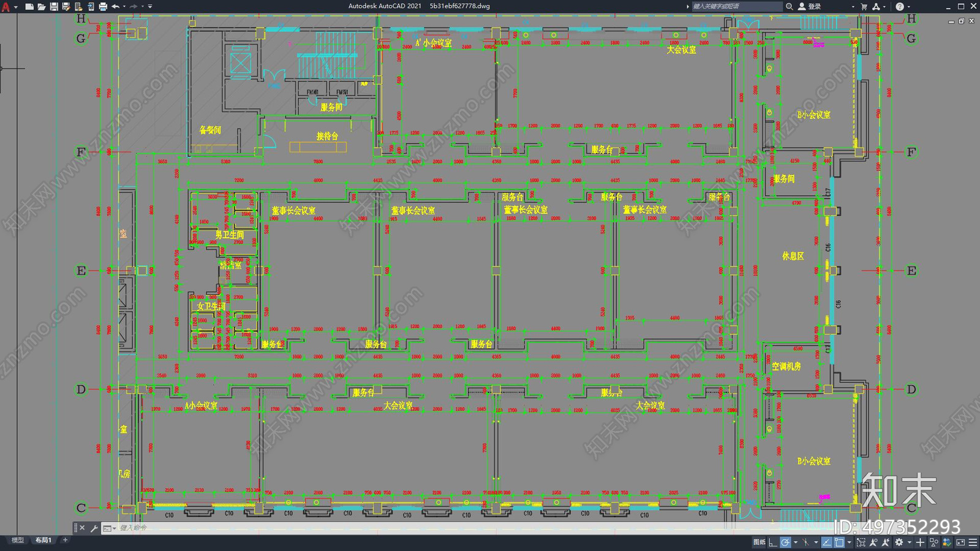Customize the Quick Access Toolbar dropdown
This screenshot has height=551, width=980.
click(151, 6)
